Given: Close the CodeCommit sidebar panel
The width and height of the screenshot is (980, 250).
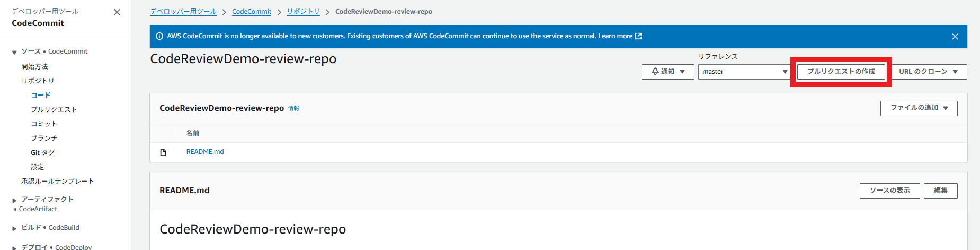Looking at the screenshot, I should [x=117, y=12].
